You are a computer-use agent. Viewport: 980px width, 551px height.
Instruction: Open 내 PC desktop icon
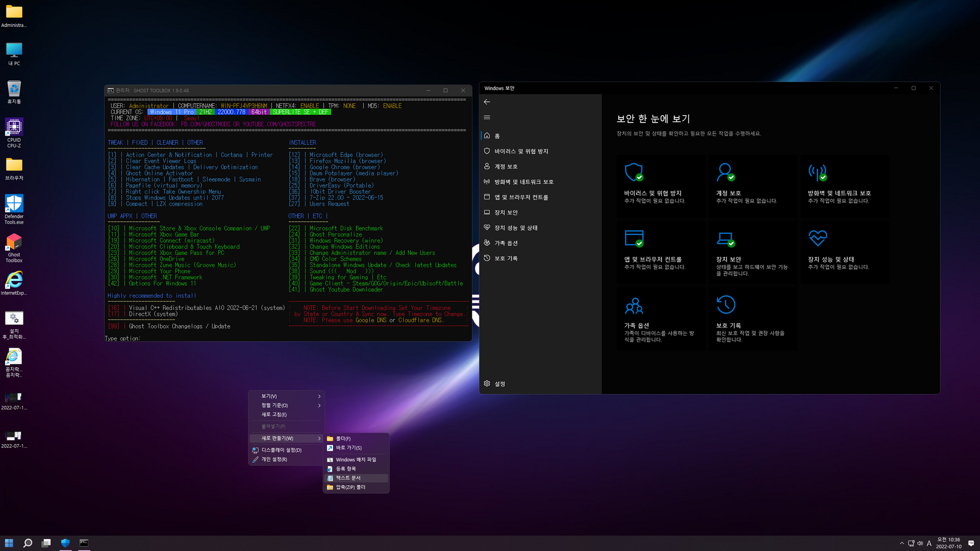[x=14, y=54]
